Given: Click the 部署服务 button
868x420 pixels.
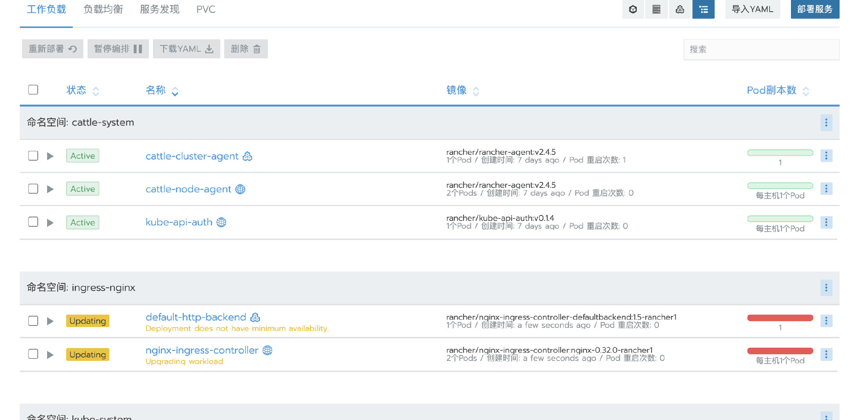Looking at the screenshot, I should (815, 9).
